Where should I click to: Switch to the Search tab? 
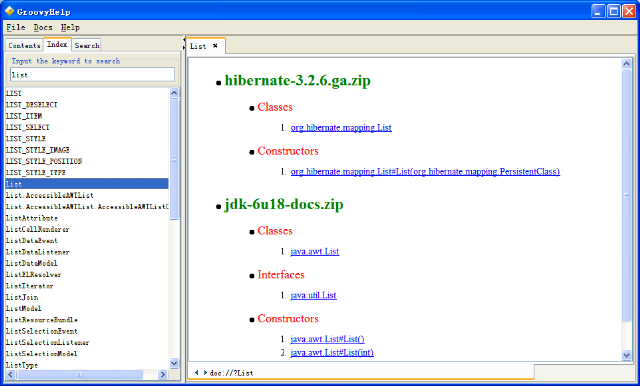coord(87,45)
